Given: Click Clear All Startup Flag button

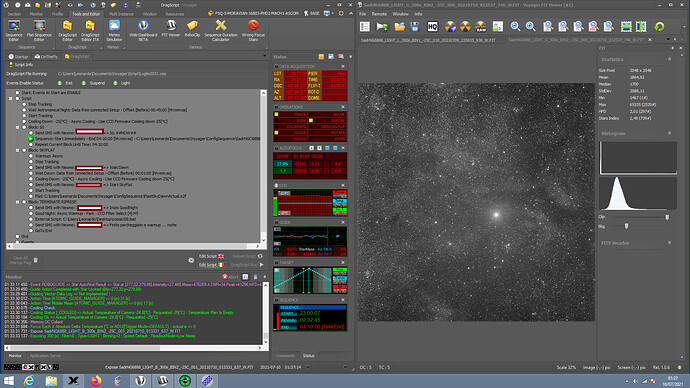Looking at the screenshot, I should pyautogui.click(x=24, y=260).
